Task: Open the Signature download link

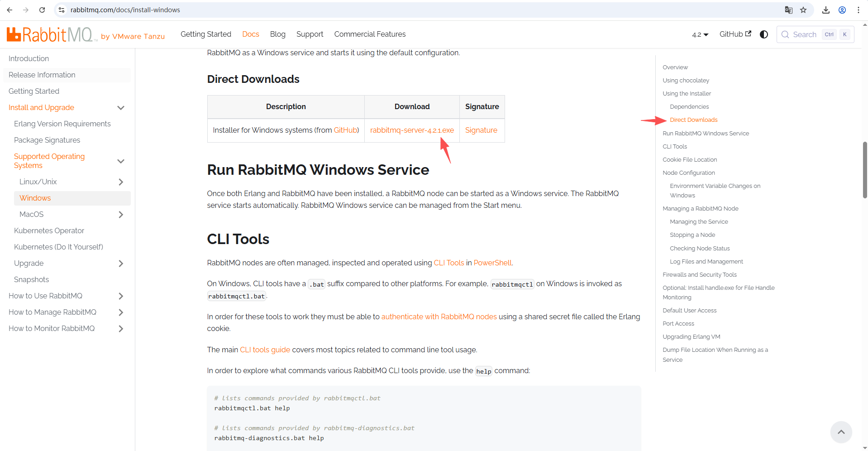Action: coord(481,130)
